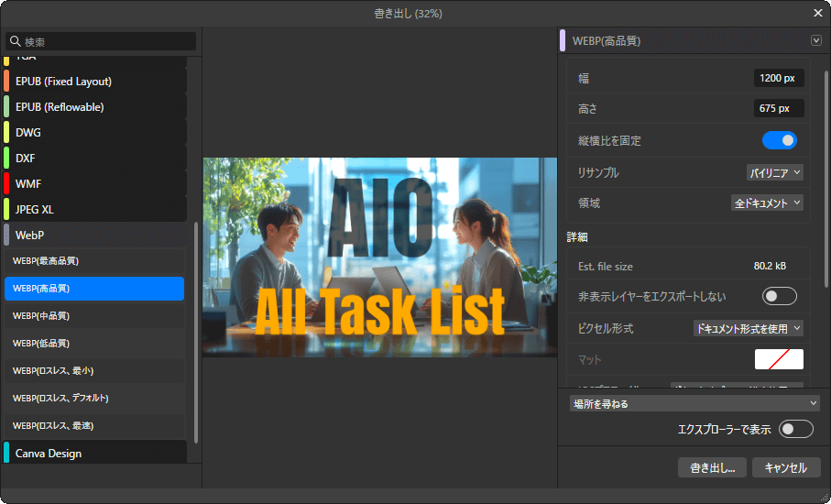The width and height of the screenshot is (831, 504).
Task: Open the 場所を尋ねる location dropdown
Action: coord(694,403)
